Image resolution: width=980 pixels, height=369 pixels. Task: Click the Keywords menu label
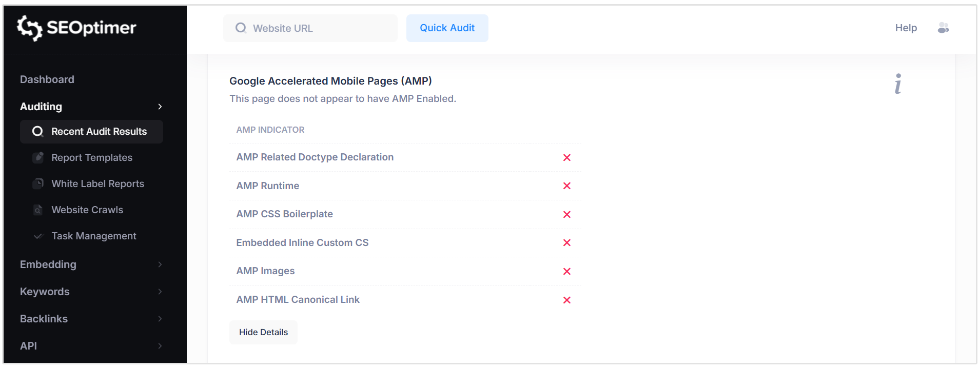pyautogui.click(x=45, y=292)
